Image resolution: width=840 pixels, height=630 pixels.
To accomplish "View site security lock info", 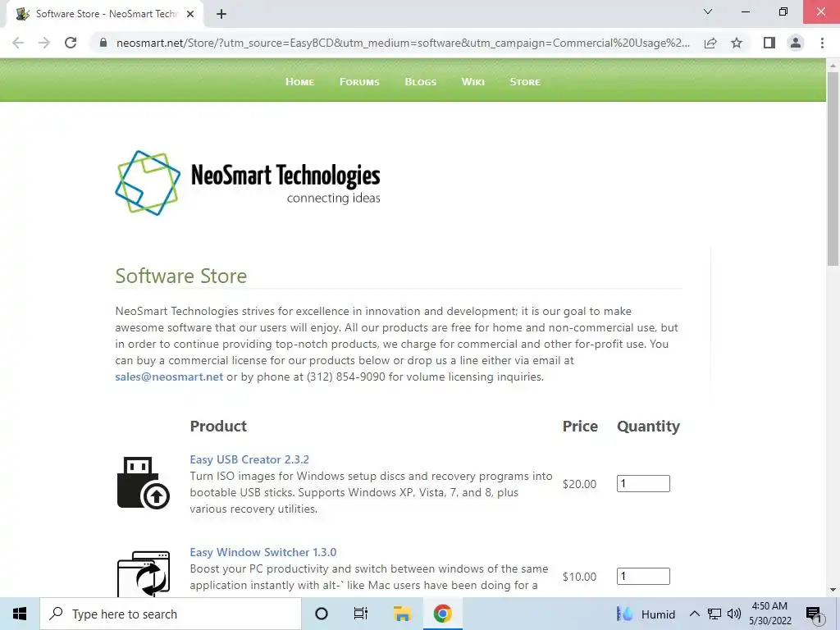I will point(103,43).
